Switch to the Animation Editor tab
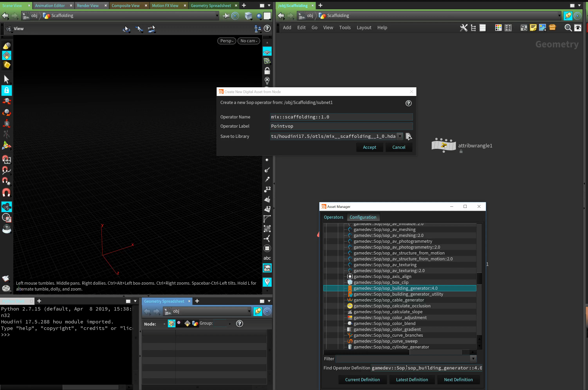Screen dimensions: 588x390 coord(50,5)
